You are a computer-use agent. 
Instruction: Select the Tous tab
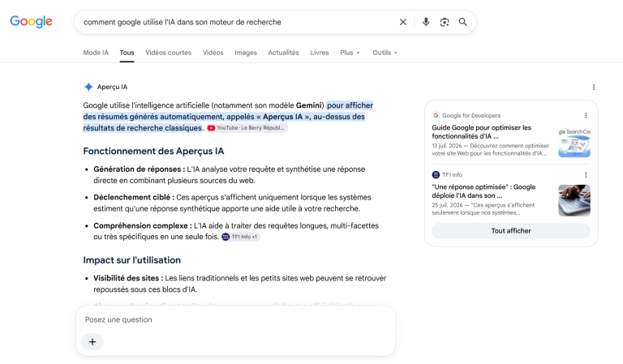(127, 53)
